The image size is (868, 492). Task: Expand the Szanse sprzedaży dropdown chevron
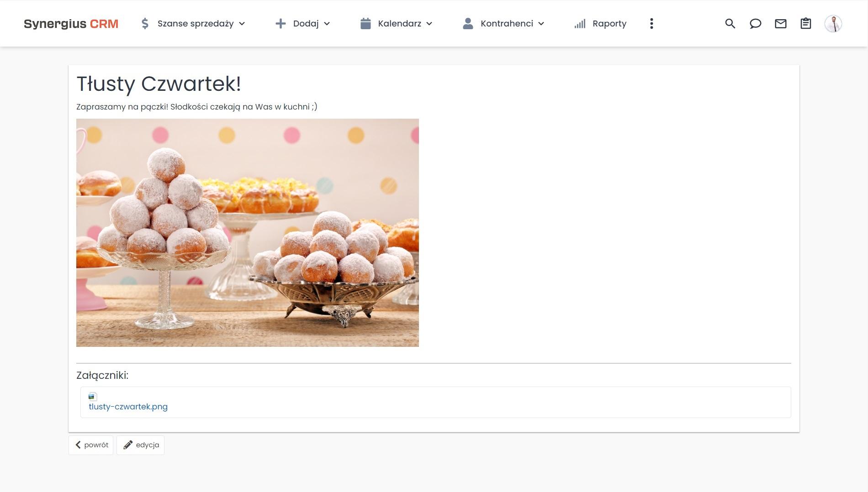(x=242, y=24)
